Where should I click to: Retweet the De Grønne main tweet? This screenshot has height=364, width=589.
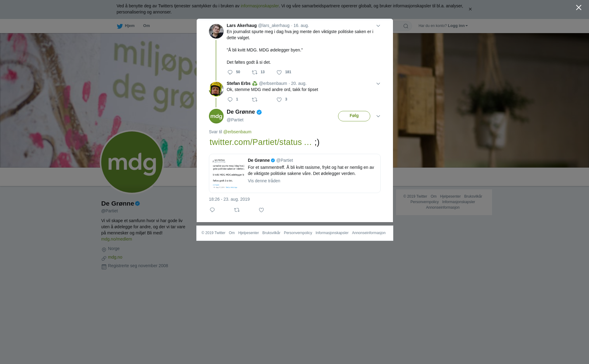coord(237,210)
